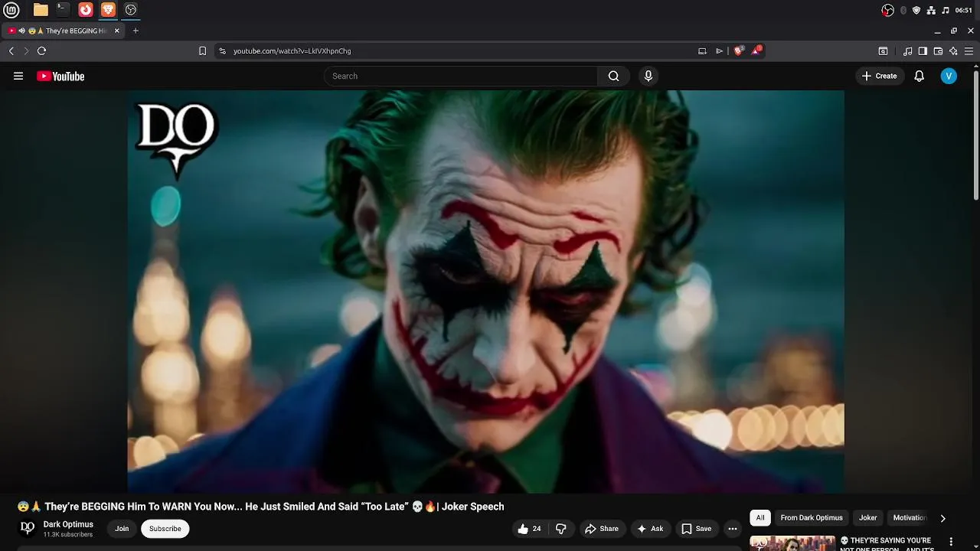
Task: Open the browser media playlist music icon
Action: (908, 51)
